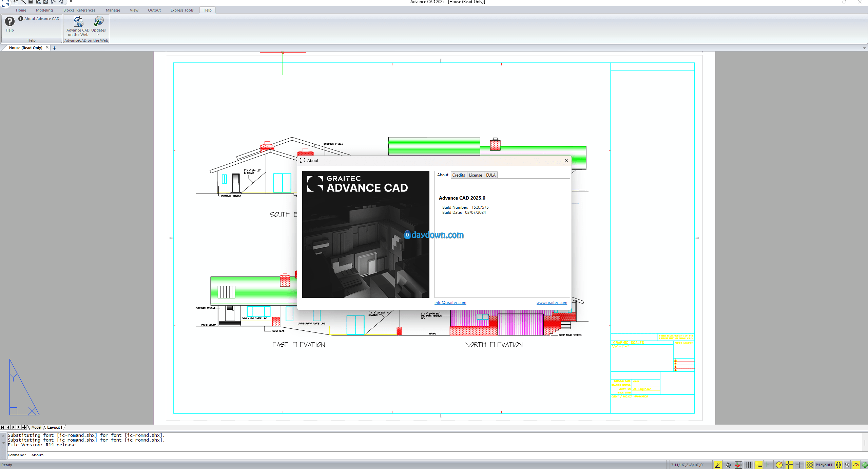Toggle the checkerboard transparency status icon
The image size is (868, 469).
(x=810, y=465)
